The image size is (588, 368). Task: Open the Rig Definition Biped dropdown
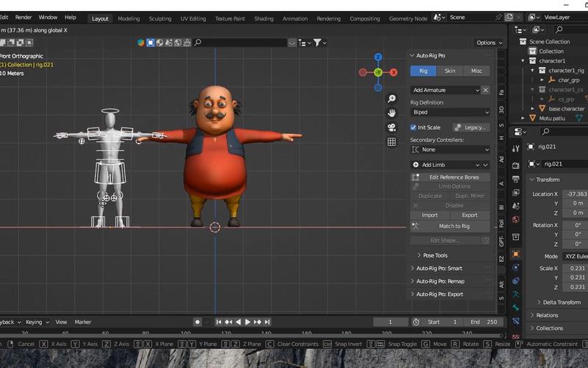(x=450, y=113)
